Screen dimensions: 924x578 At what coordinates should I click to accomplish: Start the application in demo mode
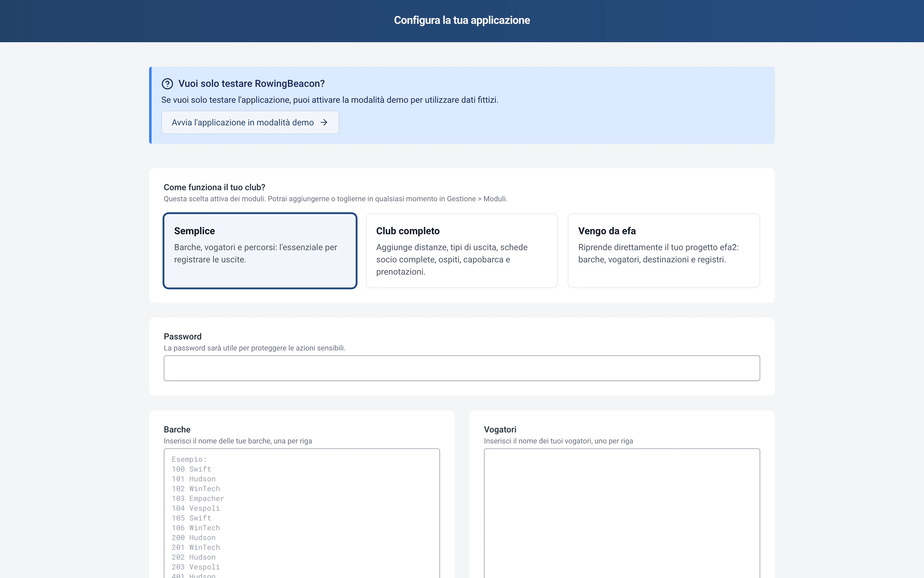click(x=250, y=122)
